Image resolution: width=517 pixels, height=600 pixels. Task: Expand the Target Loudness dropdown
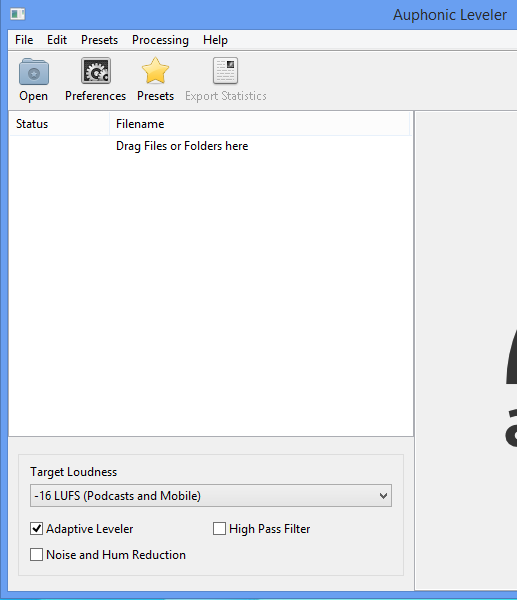point(211,496)
